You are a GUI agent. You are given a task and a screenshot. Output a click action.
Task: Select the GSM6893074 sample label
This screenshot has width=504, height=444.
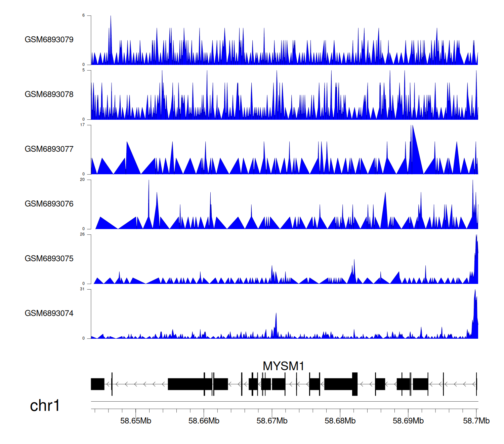point(49,313)
